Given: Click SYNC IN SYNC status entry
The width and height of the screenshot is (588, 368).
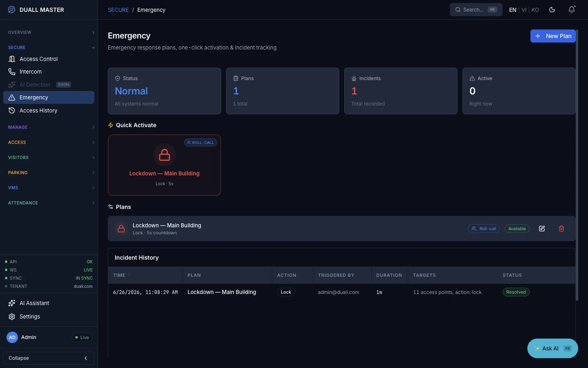Looking at the screenshot, I should coord(49,278).
